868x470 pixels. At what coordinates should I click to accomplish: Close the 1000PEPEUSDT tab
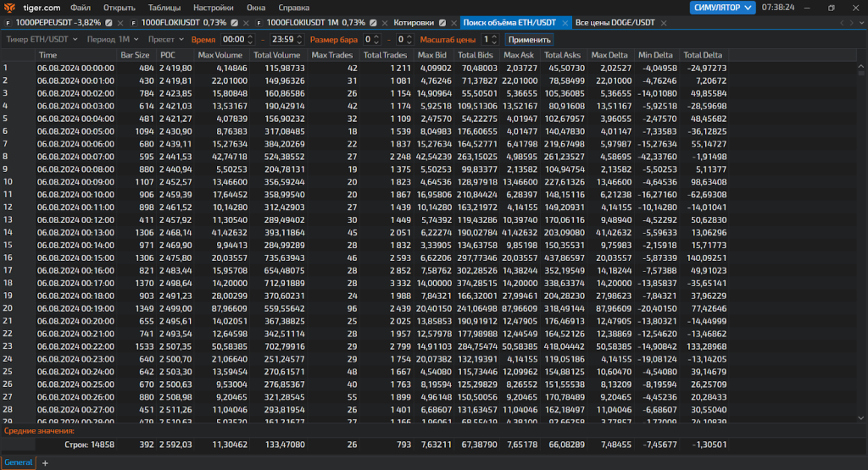tap(120, 23)
